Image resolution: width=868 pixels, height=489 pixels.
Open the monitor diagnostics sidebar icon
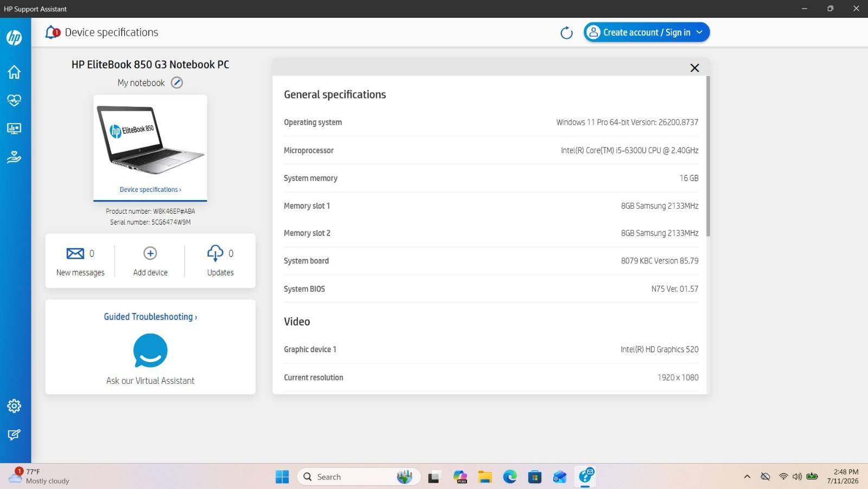point(14,128)
